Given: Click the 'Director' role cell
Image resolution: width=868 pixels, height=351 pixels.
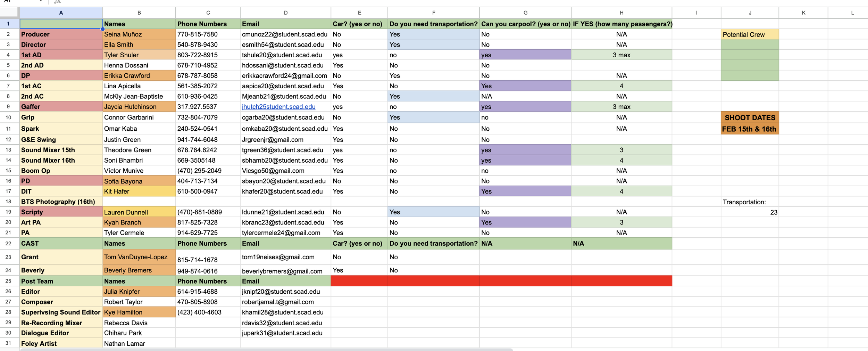Looking at the screenshot, I should pos(61,44).
